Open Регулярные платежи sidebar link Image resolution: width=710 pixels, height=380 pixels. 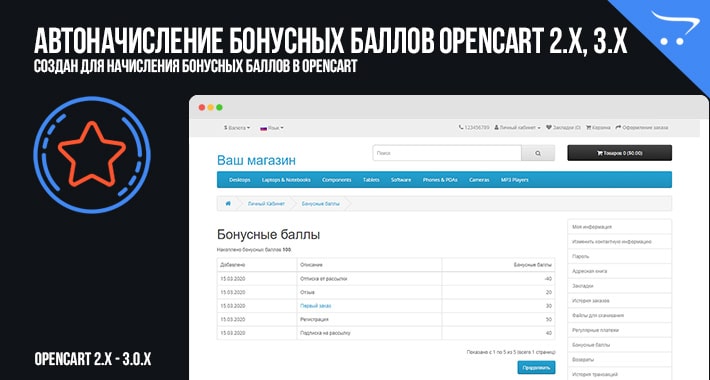pos(619,330)
